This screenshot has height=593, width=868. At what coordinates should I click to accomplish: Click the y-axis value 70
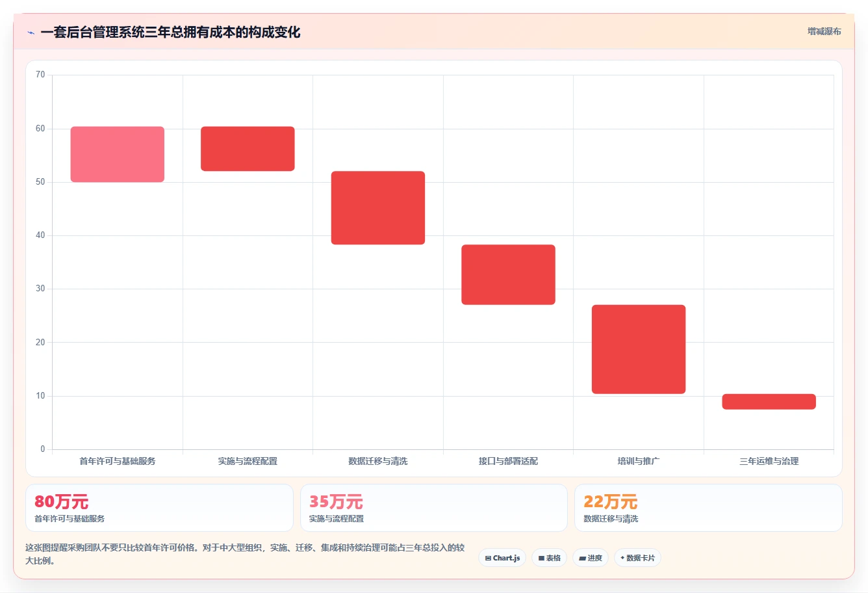[40, 75]
